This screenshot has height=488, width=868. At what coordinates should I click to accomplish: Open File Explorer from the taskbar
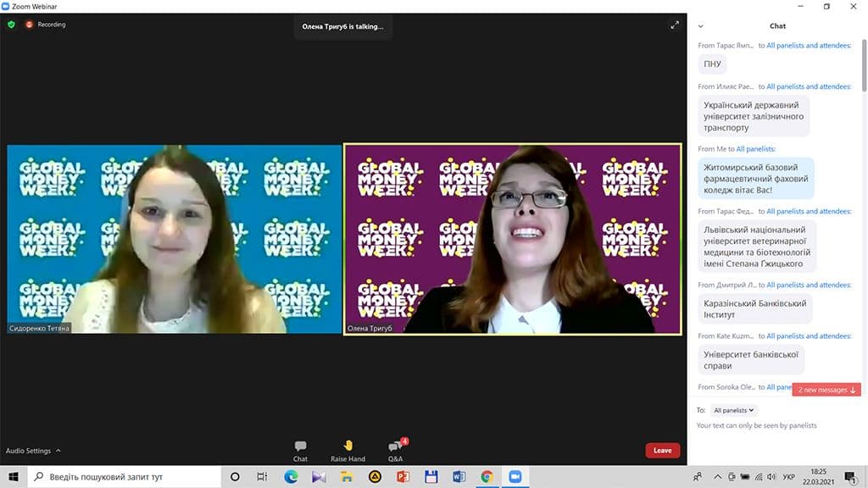(x=347, y=476)
